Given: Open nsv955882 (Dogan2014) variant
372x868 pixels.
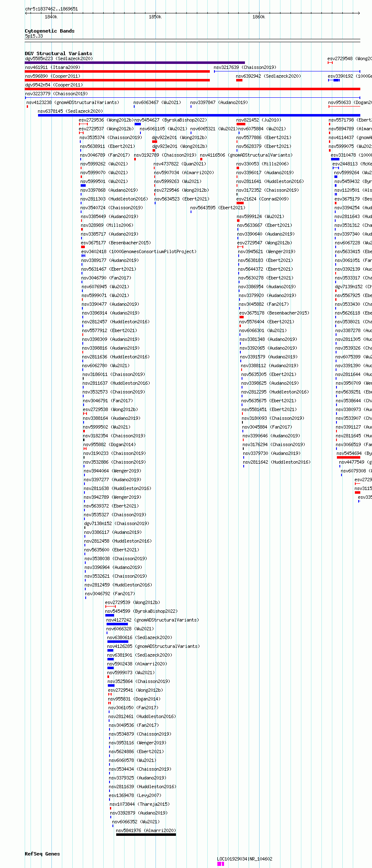Looking at the screenshot, I should tap(110, 444).
